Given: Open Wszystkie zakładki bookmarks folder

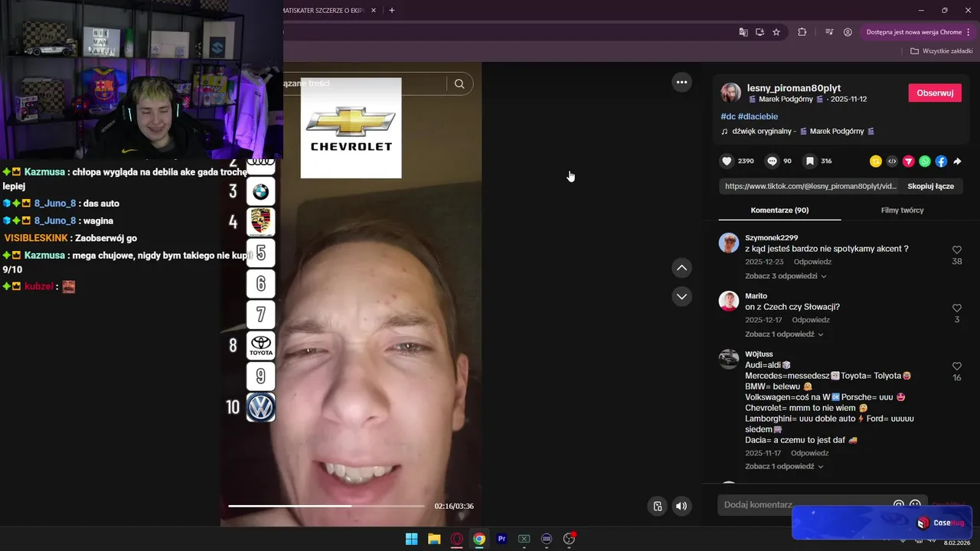Looking at the screenshot, I should coord(942,51).
